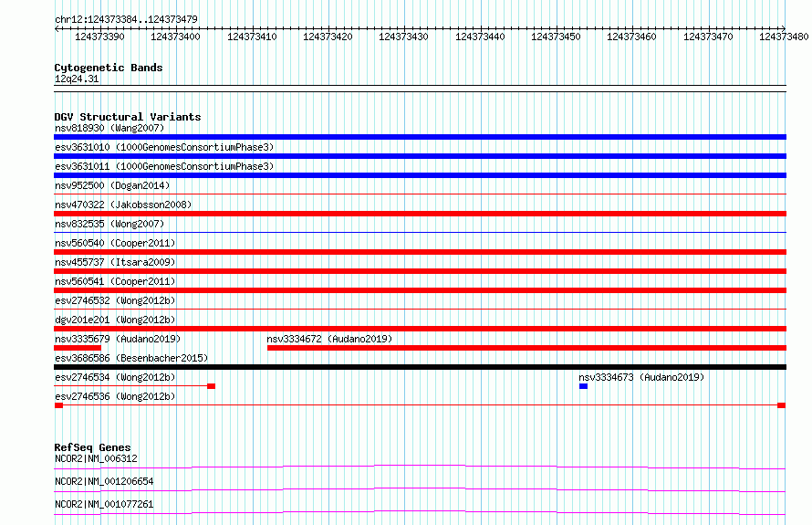Open variant nsv818930 (Wang2007) label
This screenshot has width=812, height=525.
(x=109, y=128)
